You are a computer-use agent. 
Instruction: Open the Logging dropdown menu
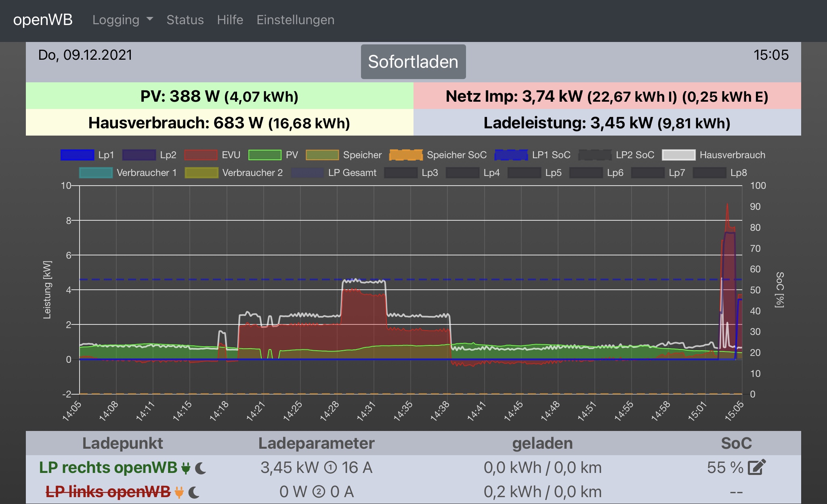point(116,20)
